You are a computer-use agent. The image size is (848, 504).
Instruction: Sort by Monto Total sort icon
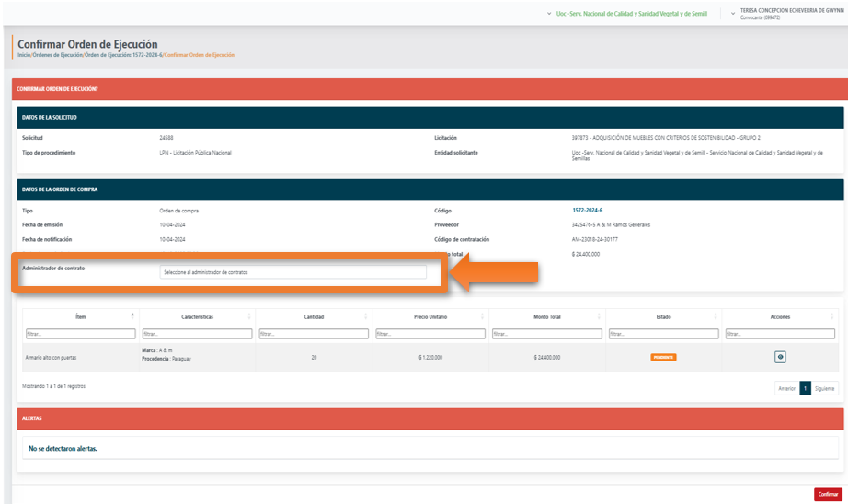[600, 316]
